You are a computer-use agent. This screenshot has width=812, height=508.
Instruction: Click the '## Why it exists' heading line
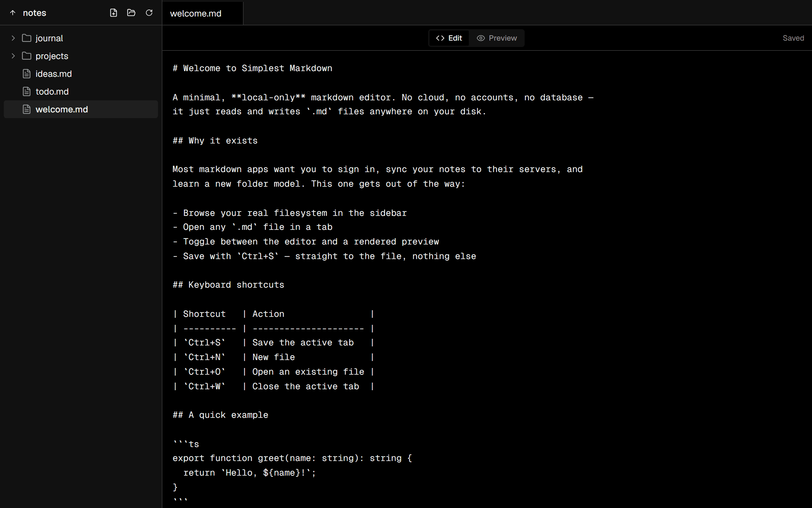click(x=215, y=140)
